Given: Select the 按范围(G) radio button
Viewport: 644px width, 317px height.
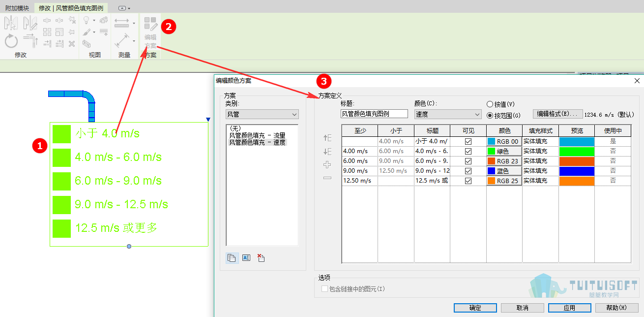Looking at the screenshot, I should [x=490, y=116].
